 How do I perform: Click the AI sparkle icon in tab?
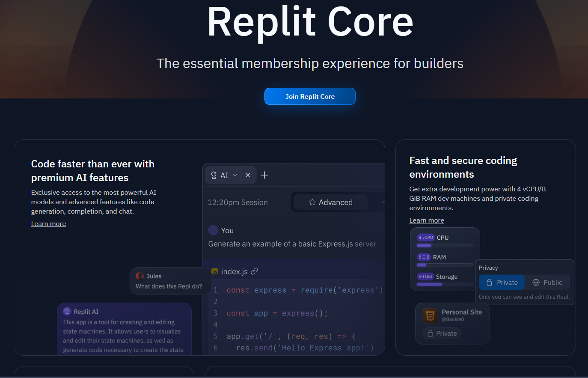214,175
